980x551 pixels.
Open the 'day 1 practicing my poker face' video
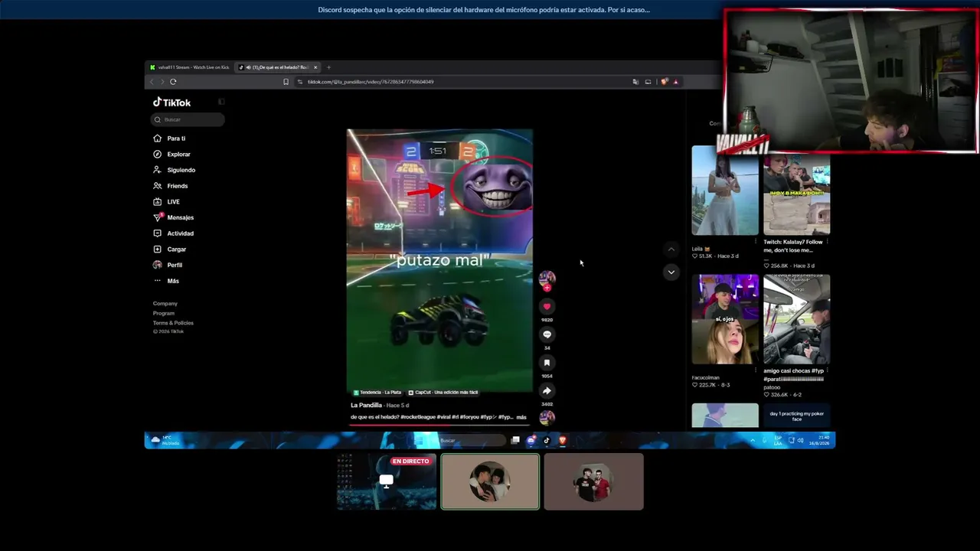(x=796, y=416)
